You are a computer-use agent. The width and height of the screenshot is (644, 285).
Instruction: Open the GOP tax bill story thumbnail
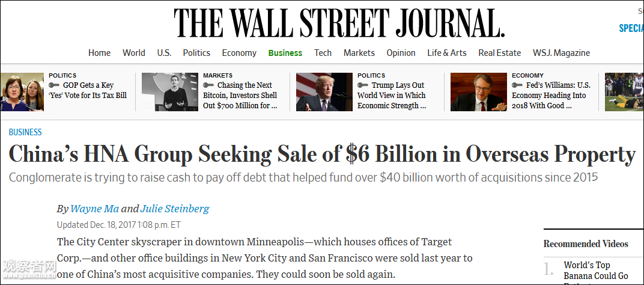point(22,92)
